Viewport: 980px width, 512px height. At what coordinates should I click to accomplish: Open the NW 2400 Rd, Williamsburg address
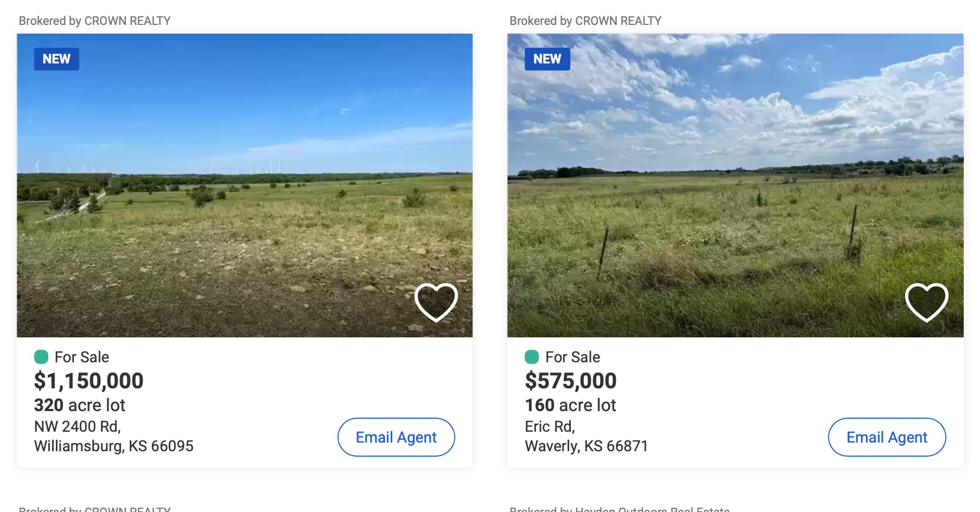click(113, 436)
